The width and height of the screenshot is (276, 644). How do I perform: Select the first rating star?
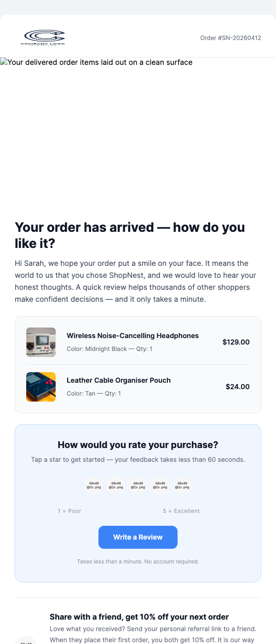[94, 485]
